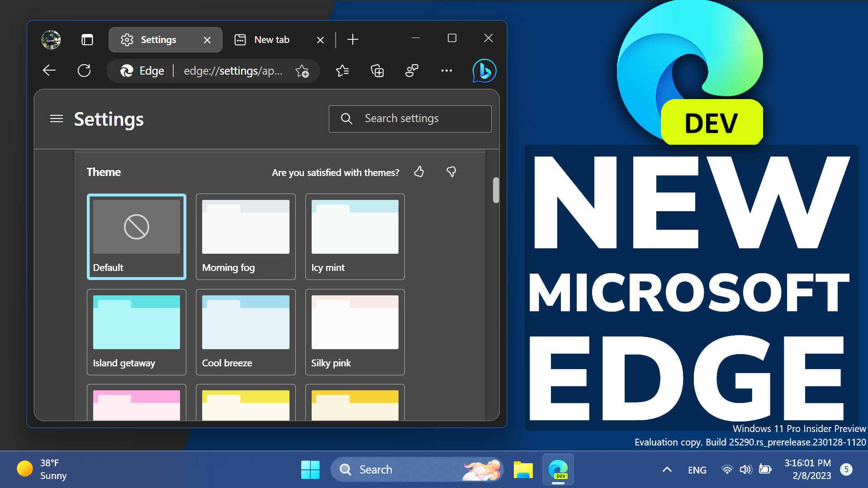Open the browser profile icon
868x488 pixels.
(51, 39)
